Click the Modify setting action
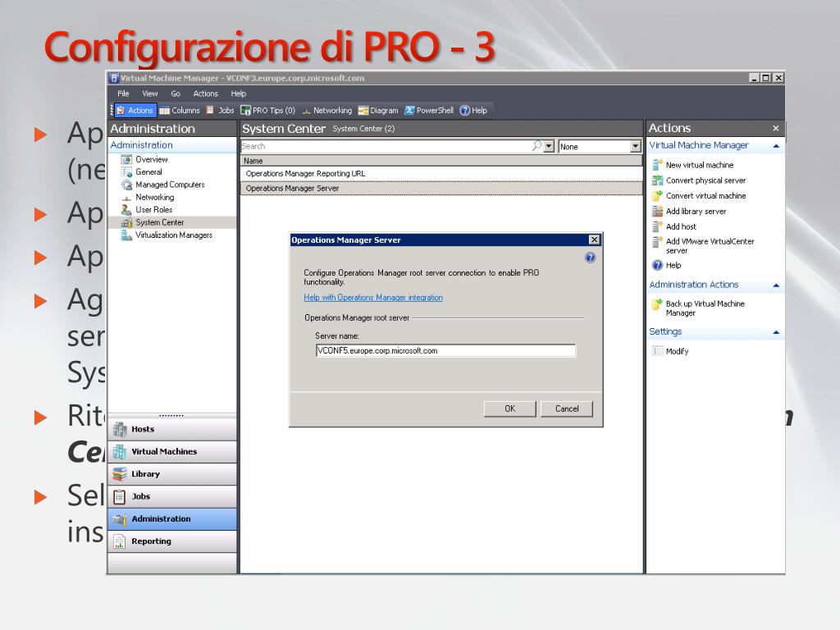840x630 pixels. (671, 351)
